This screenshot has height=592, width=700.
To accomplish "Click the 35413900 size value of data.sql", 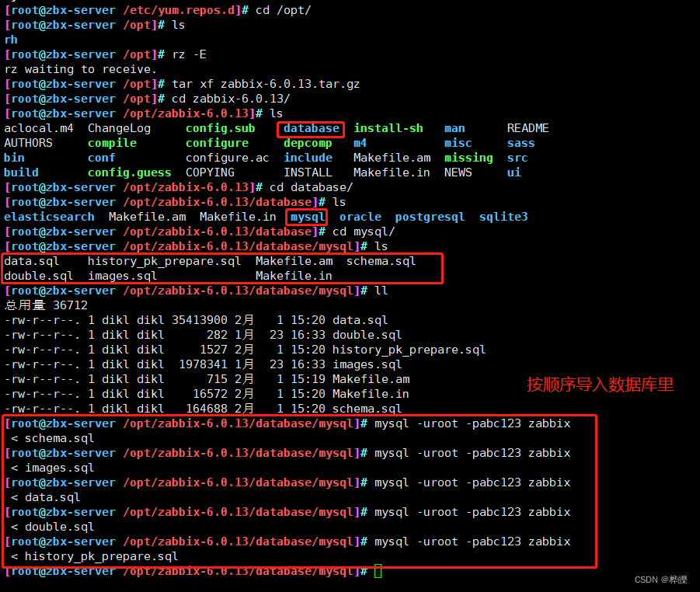I will pos(200,320).
